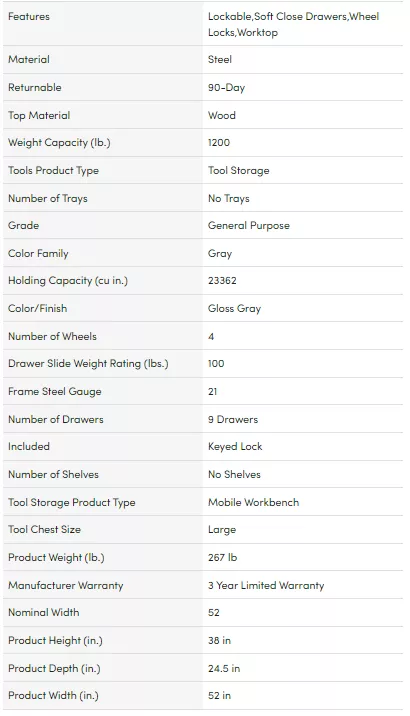Select the Product Depth value 24.5 in
The height and width of the screenshot is (716, 410).
click(224, 668)
